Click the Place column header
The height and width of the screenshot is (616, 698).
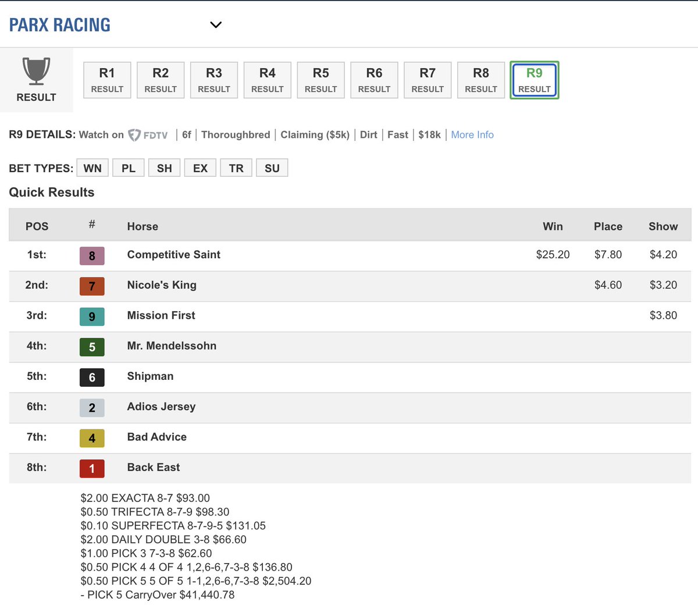tap(608, 226)
